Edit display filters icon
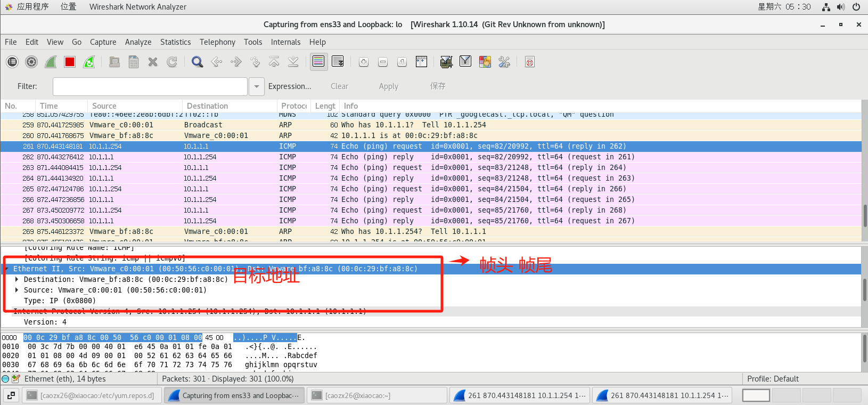The image size is (868, 405). point(465,62)
